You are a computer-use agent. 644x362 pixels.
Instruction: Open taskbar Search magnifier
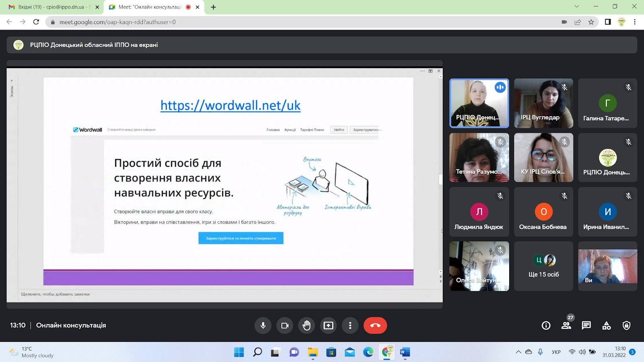click(x=258, y=352)
